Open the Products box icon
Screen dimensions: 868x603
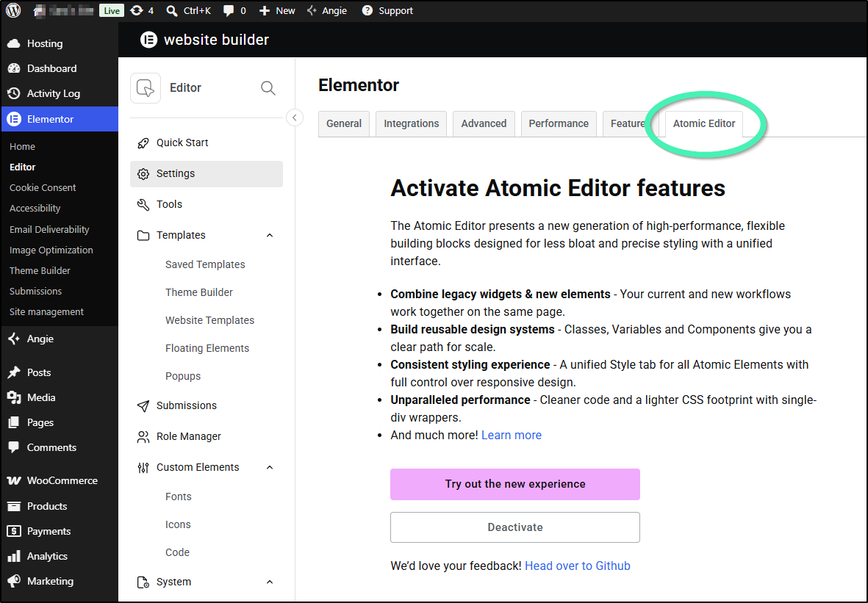click(14, 505)
